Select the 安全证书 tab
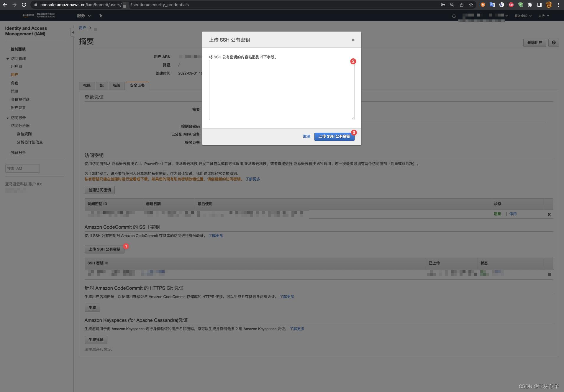The image size is (564, 392). 137,85
